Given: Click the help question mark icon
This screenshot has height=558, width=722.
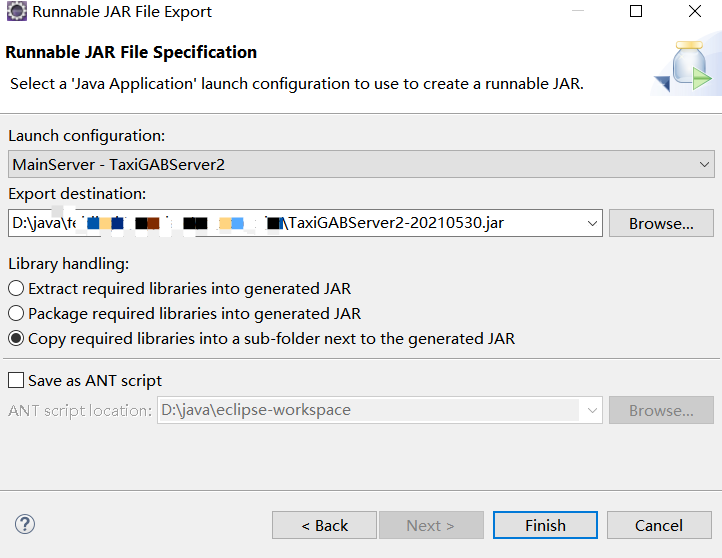Looking at the screenshot, I should (x=25, y=524).
